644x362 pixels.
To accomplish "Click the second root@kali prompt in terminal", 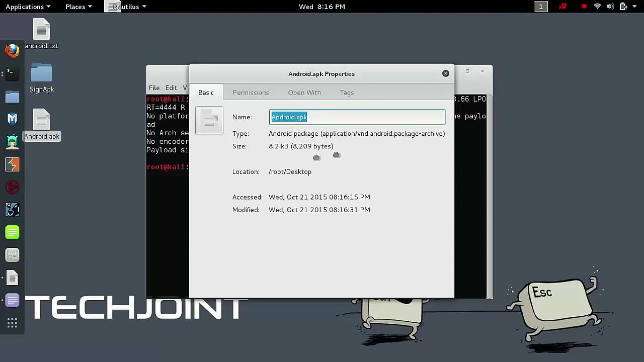I will point(167,167).
